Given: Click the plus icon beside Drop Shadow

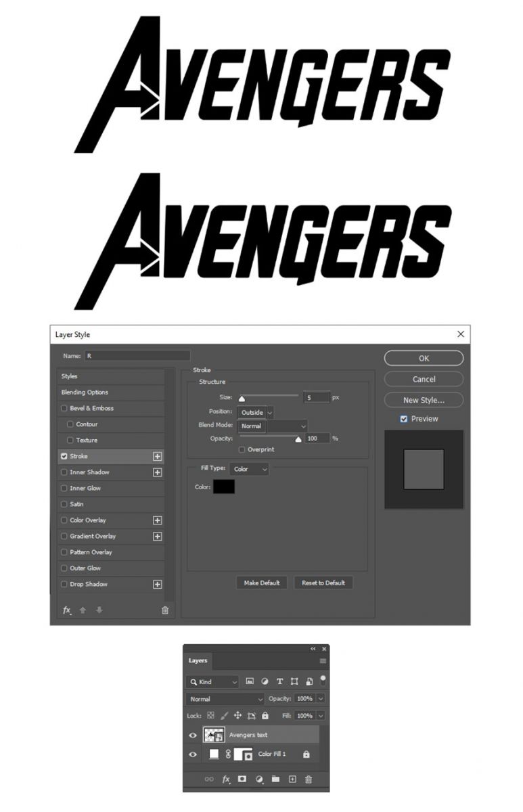Looking at the screenshot, I should [158, 585].
